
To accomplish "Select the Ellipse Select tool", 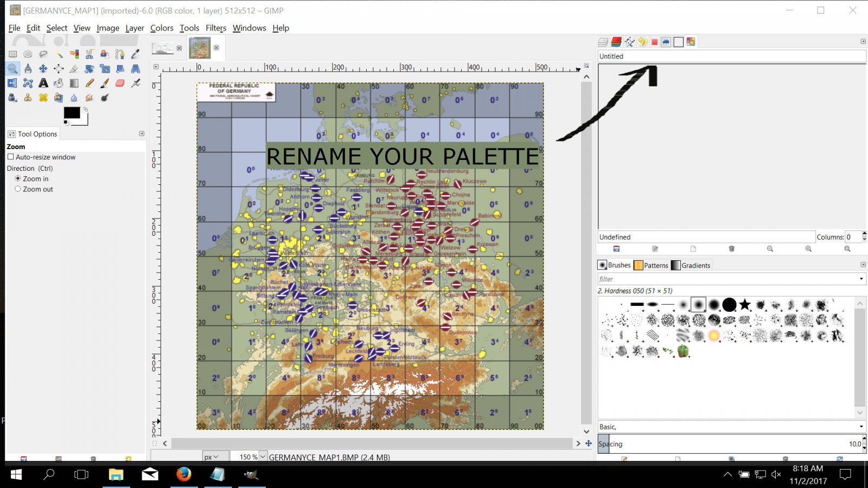I will tap(28, 54).
